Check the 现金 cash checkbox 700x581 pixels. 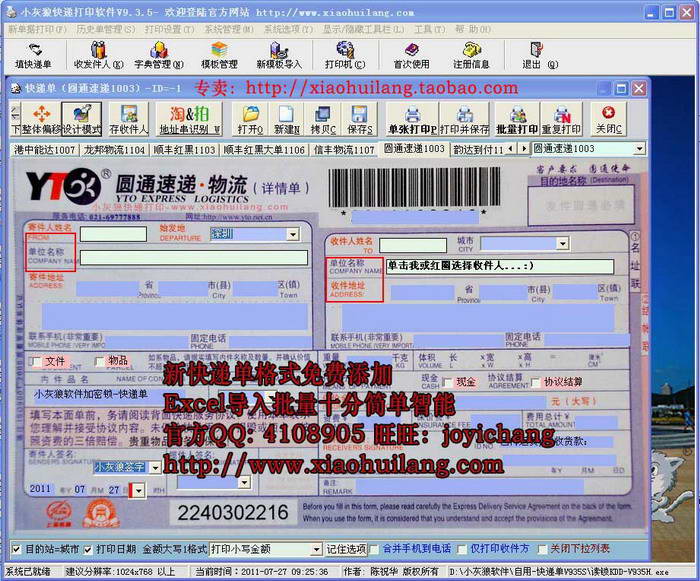pyautogui.click(x=446, y=382)
